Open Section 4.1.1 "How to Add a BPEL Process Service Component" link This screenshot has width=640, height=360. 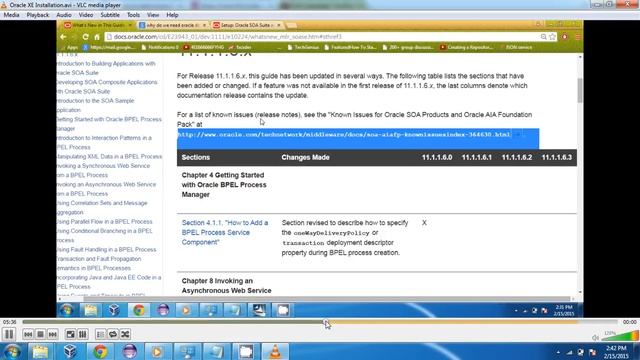(225, 232)
